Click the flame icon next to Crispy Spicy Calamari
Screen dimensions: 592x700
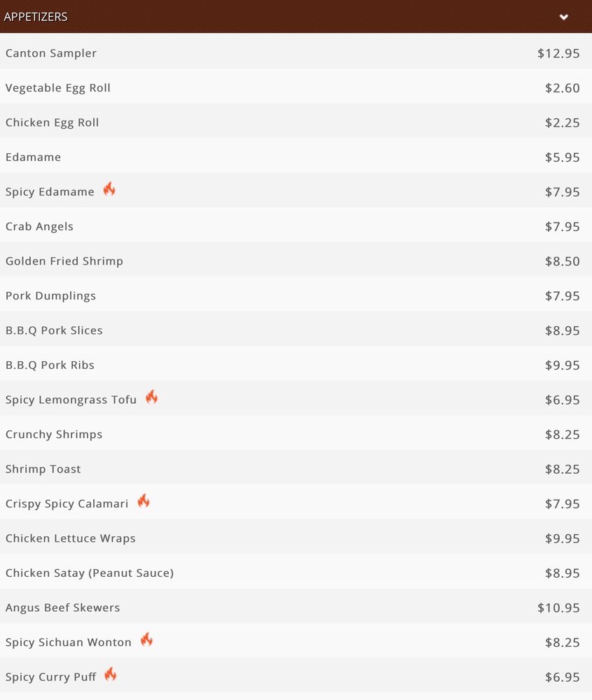pos(144,501)
